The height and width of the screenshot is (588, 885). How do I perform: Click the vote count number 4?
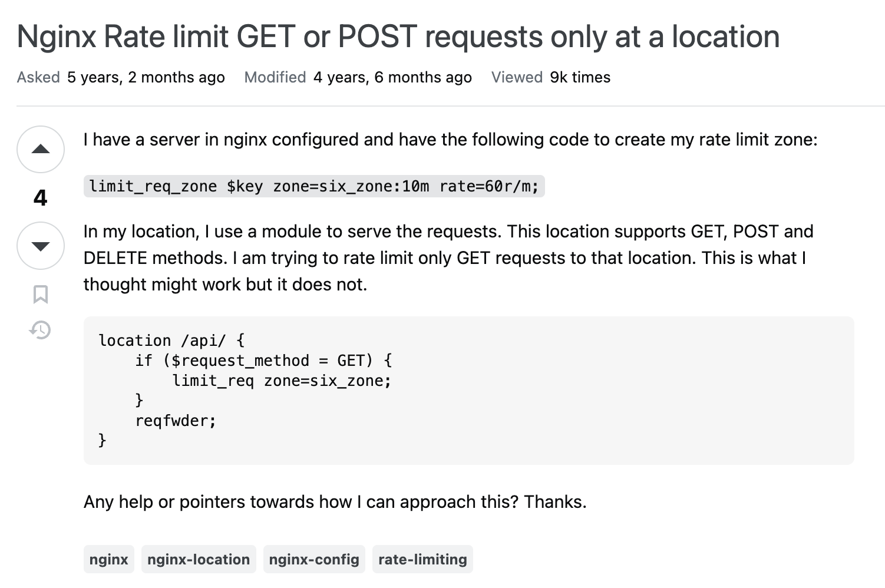pos(40,197)
